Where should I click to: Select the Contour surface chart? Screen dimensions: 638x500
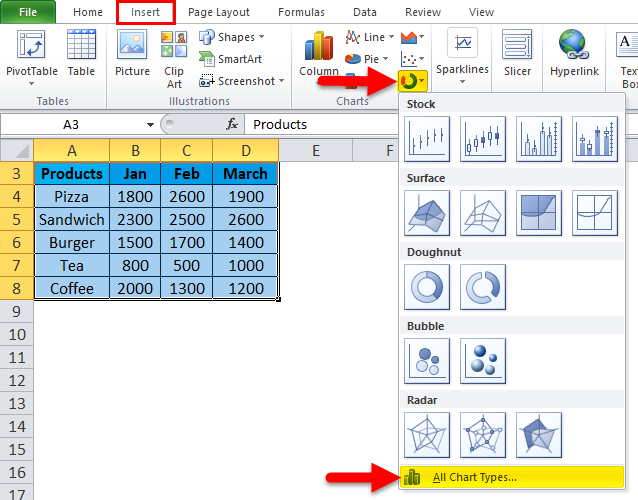pos(539,213)
